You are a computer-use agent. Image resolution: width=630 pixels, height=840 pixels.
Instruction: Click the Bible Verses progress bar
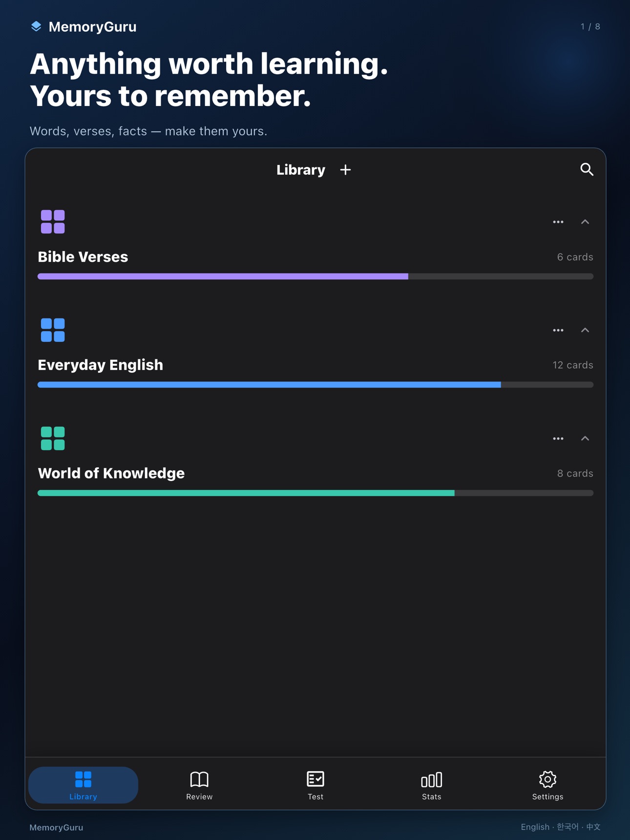[315, 276]
